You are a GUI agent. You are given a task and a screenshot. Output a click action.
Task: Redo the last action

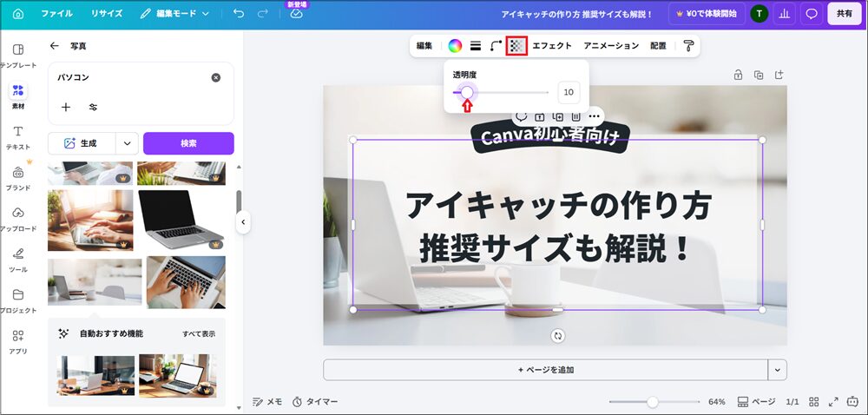(x=263, y=14)
